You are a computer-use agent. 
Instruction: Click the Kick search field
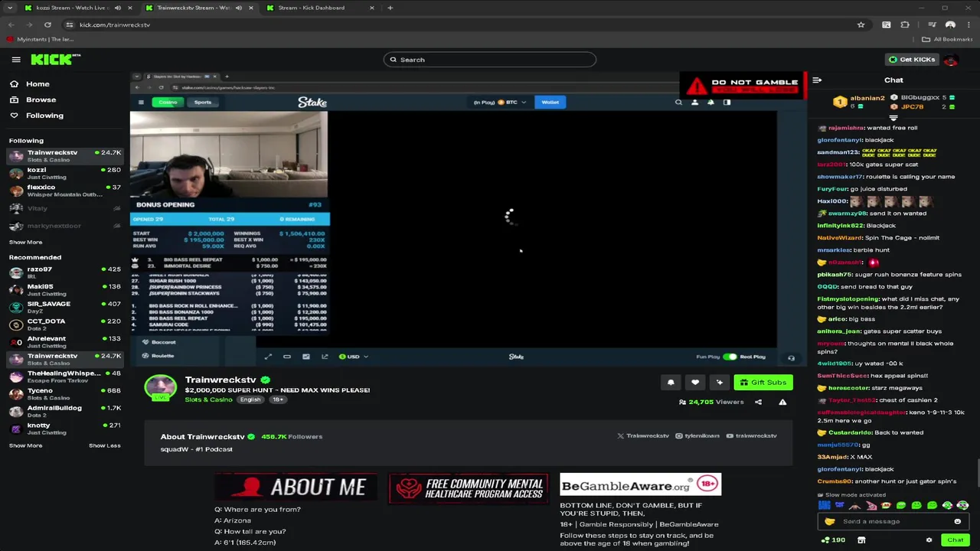490,60
